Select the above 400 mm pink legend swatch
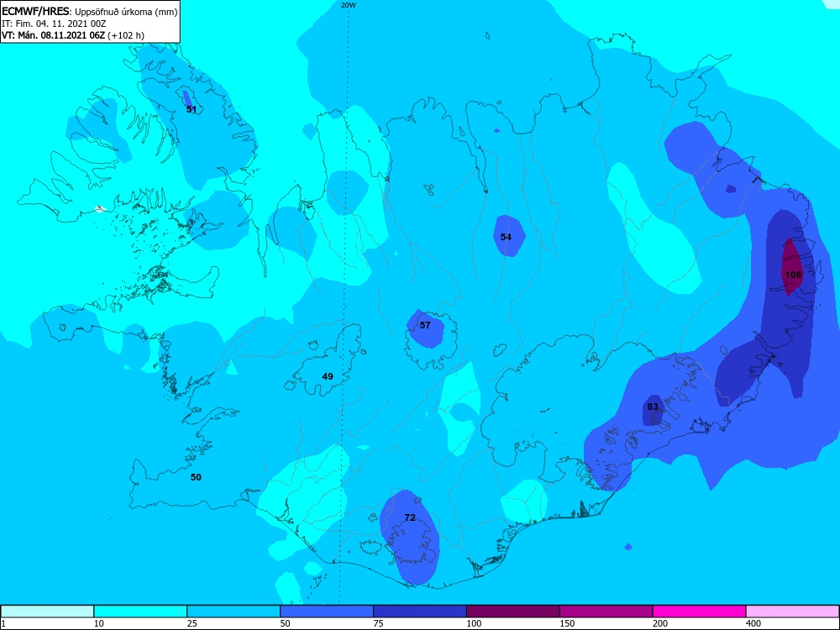Image resolution: width=840 pixels, height=630 pixels. [792, 612]
